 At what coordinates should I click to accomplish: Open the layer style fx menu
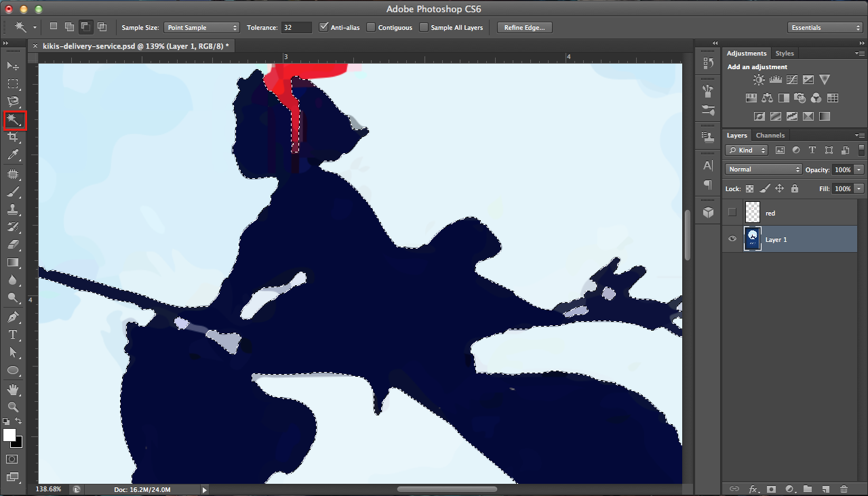(x=753, y=489)
